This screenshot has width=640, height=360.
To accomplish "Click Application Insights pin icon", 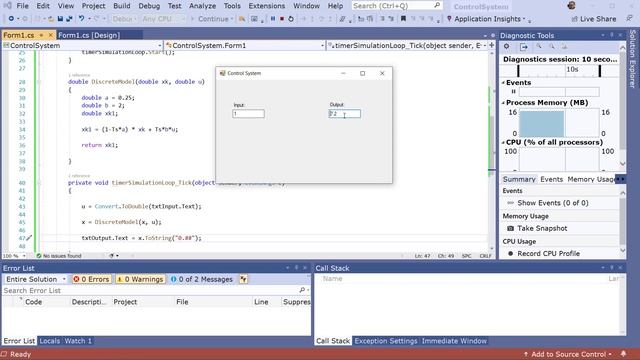I will tap(449, 19).
